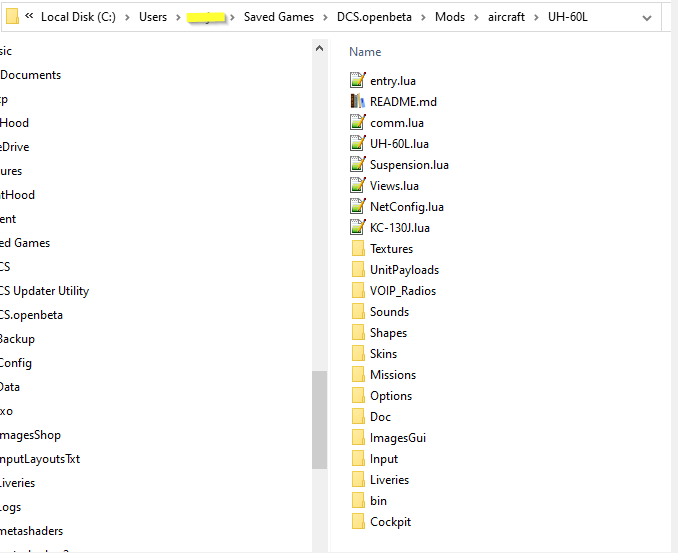Select the VOIP_Radios folder name
The image size is (678, 553).
coord(403,291)
